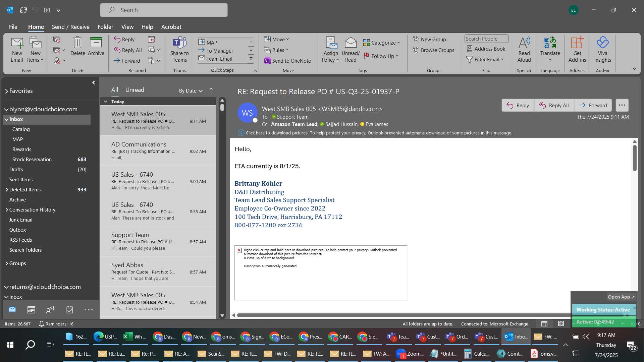The width and height of the screenshot is (644, 362).
Task: Open the Filter Email dropdown
Action: point(485,59)
